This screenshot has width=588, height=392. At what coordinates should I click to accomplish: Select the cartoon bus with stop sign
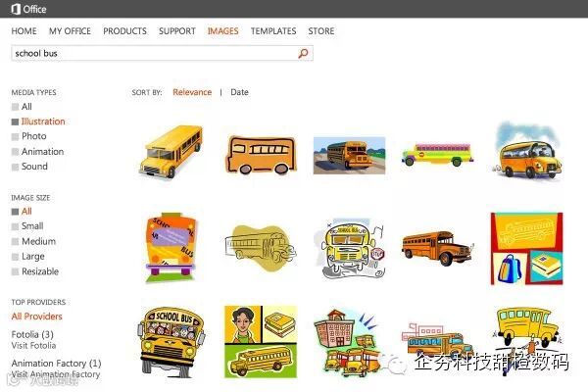pos(350,248)
